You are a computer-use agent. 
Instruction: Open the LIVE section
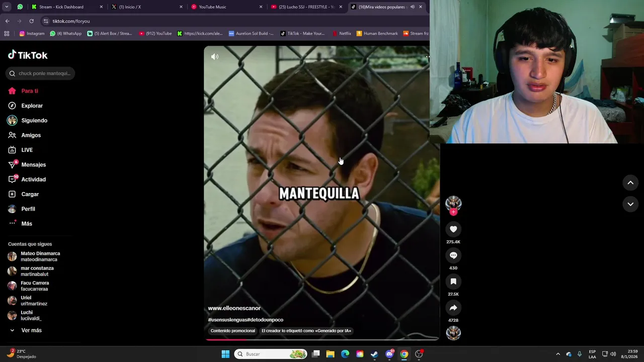point(21,150)
